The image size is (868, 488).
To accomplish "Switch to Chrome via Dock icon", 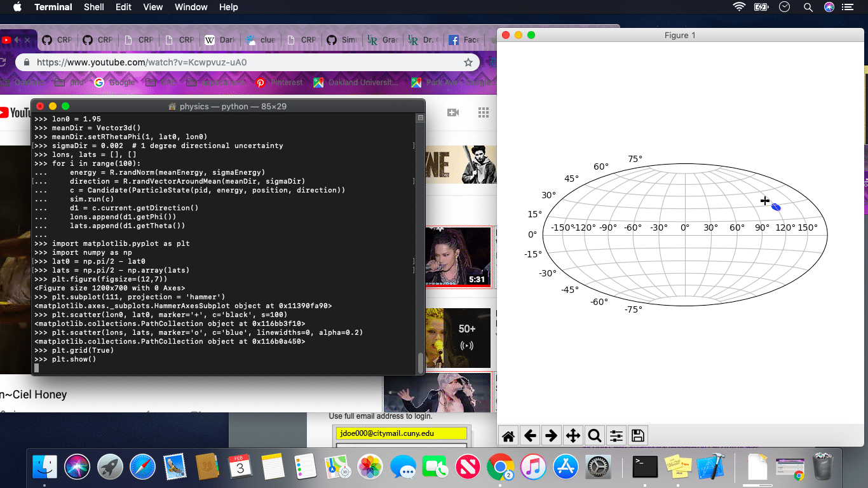I will (500, 468).
